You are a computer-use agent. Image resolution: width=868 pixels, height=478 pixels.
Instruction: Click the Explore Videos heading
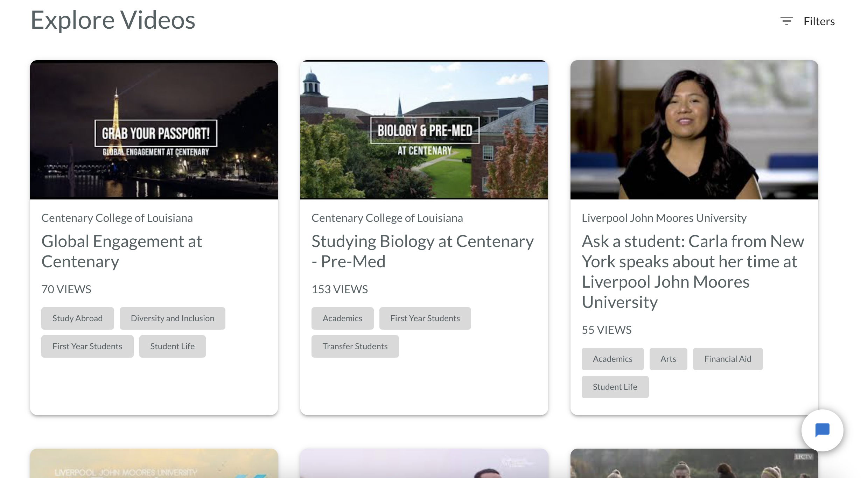tap(113, 20)
